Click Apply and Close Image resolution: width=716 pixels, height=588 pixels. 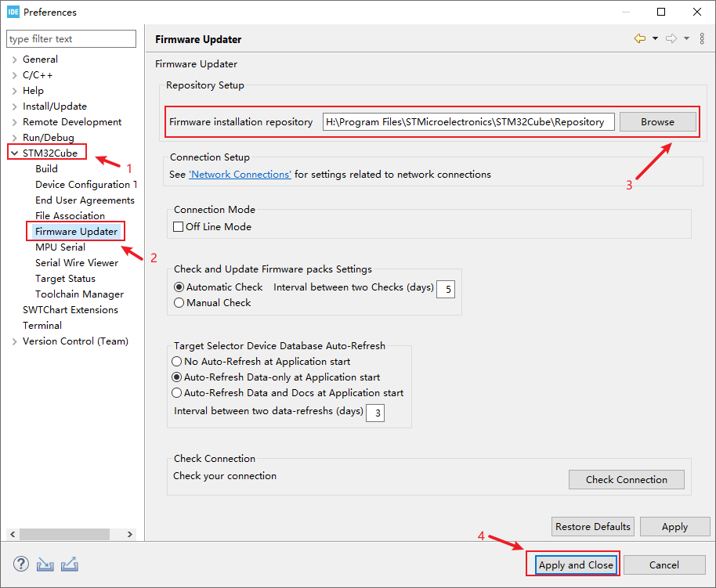click(x=572, y=565)
